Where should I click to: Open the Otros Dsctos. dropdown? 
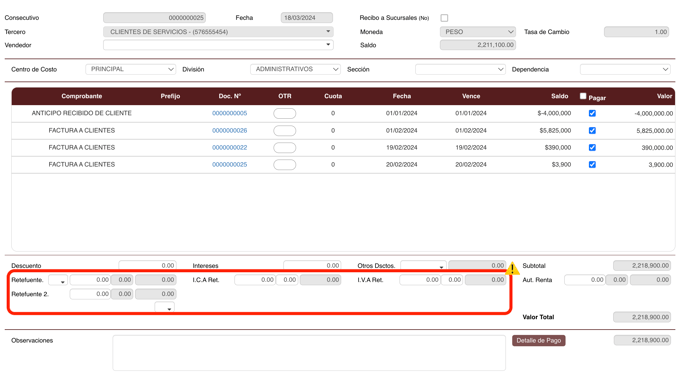click(423, 265)
